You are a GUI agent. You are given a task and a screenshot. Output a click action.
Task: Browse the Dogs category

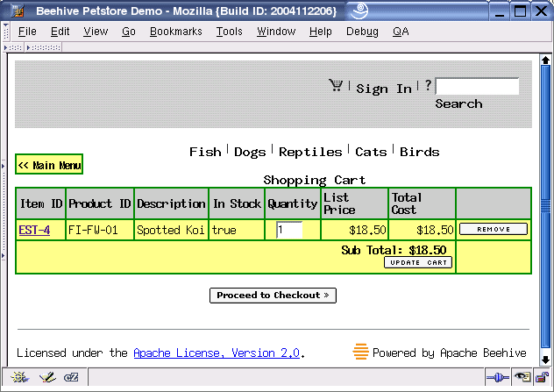250,152
